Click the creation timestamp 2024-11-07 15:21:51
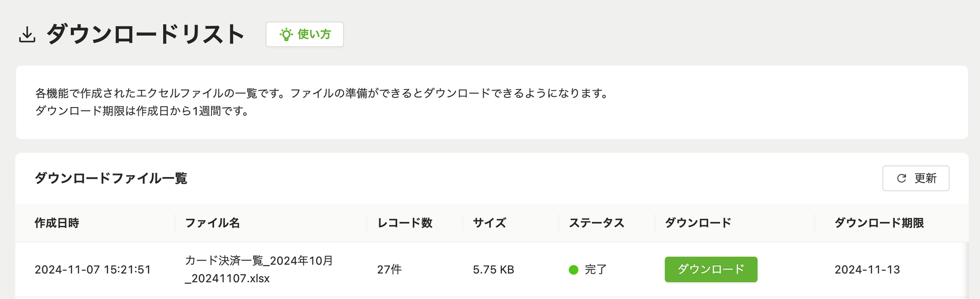This screenshot has width=980, height=299. point(93,270)
